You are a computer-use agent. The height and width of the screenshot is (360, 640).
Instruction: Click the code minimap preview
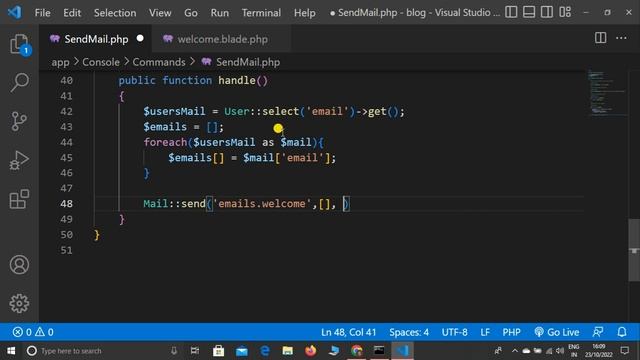coord(606,93)
